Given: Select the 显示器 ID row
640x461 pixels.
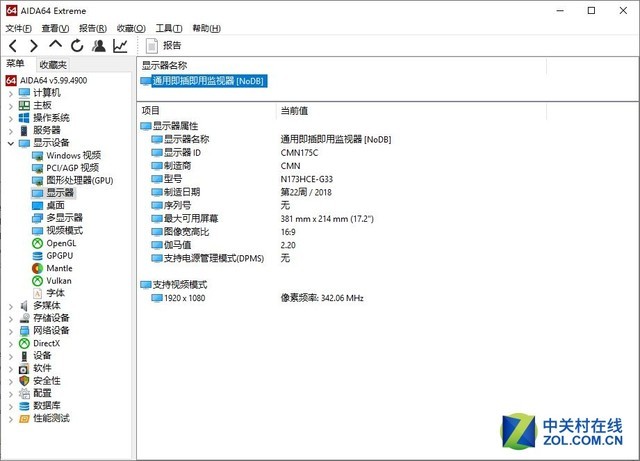Looking at the screenshot, I should pos(235,153).
